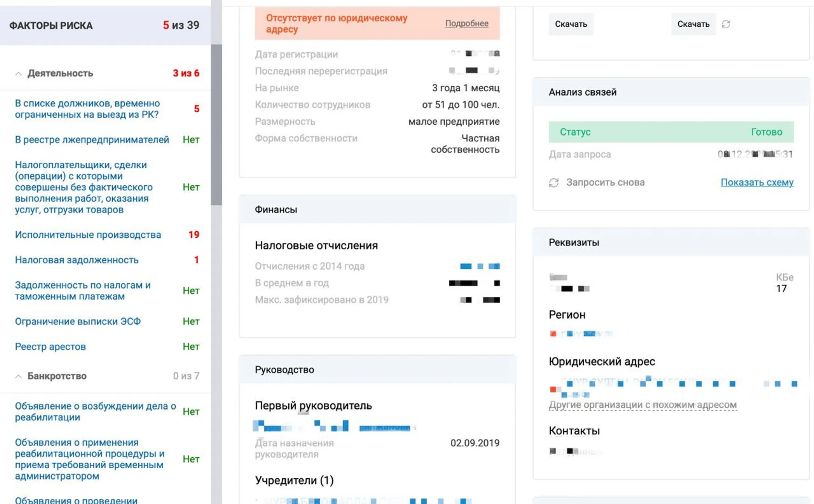Click Другие организации с похожим адресом
This screenshot has width=814, height=504.
click(643, 405)
